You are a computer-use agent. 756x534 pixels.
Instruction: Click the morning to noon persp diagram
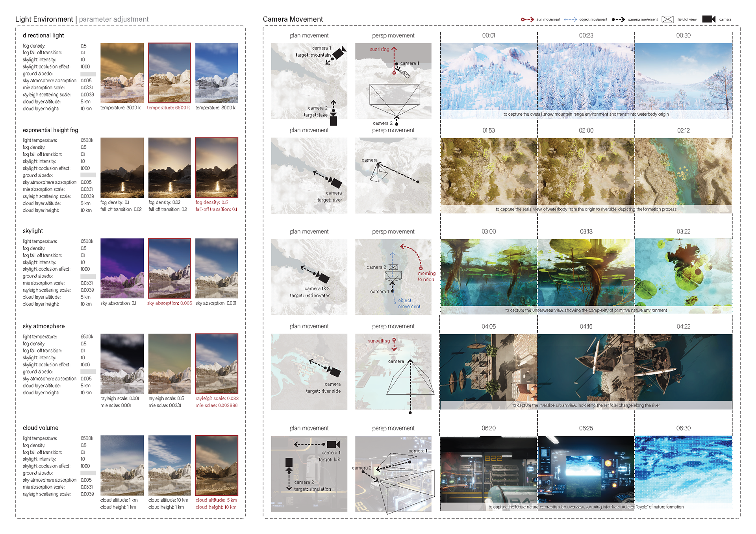pos(393,277)
